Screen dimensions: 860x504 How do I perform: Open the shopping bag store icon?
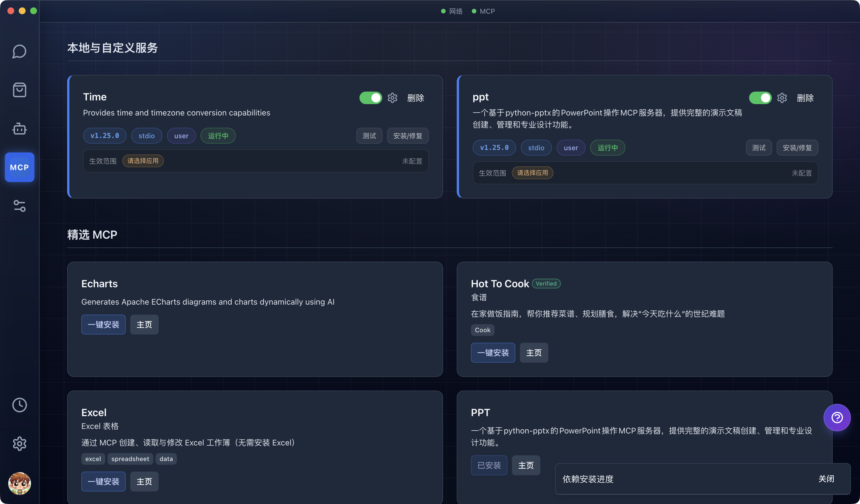[x=19, y=90]
